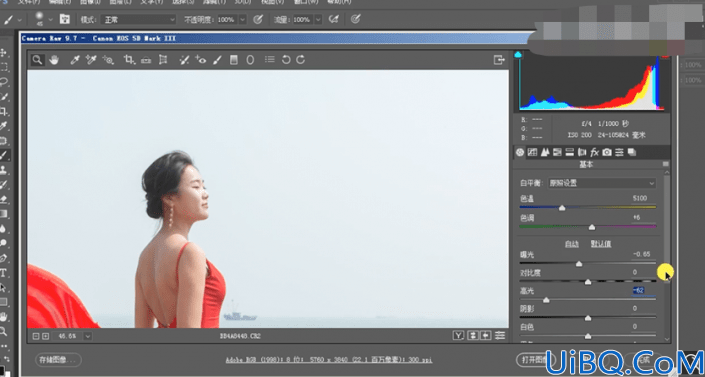Select the Camera Raw Crop tool
This screenshot has width=705, height=377.
[x=129, y=60]
